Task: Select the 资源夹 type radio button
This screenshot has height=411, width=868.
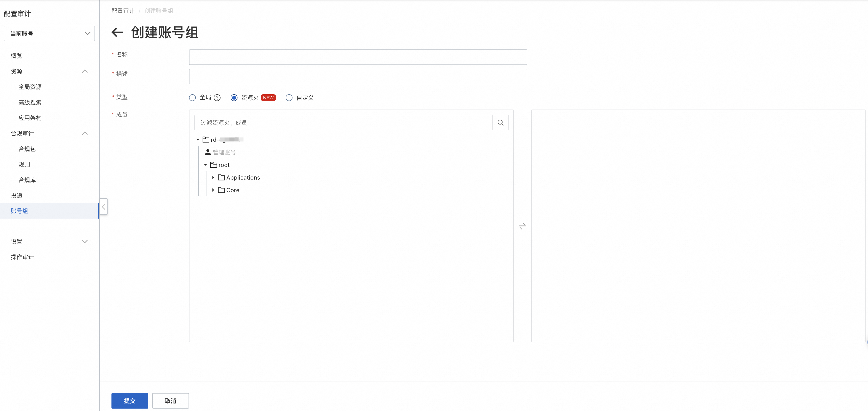Action: [x=234, y=98]
